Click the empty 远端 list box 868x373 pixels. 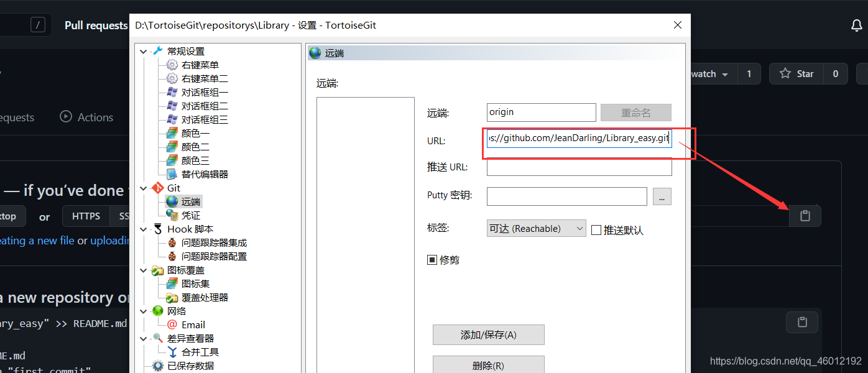pos(365,235)
